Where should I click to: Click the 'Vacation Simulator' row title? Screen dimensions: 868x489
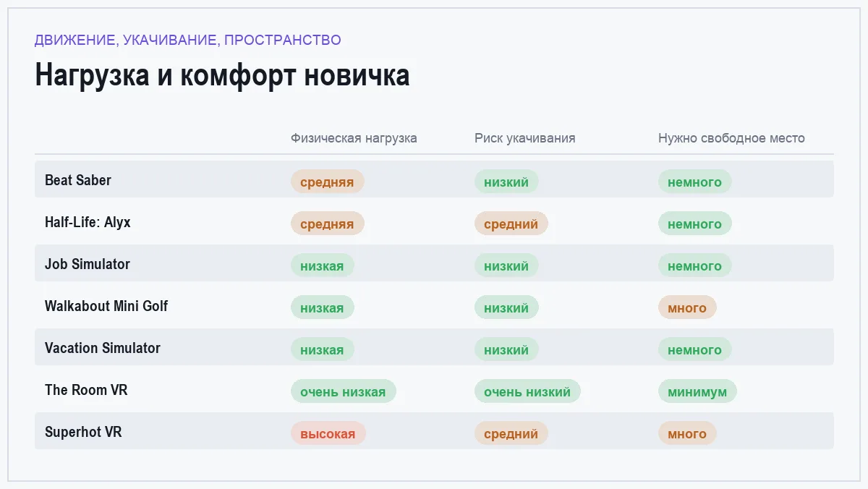coord(103,348)
